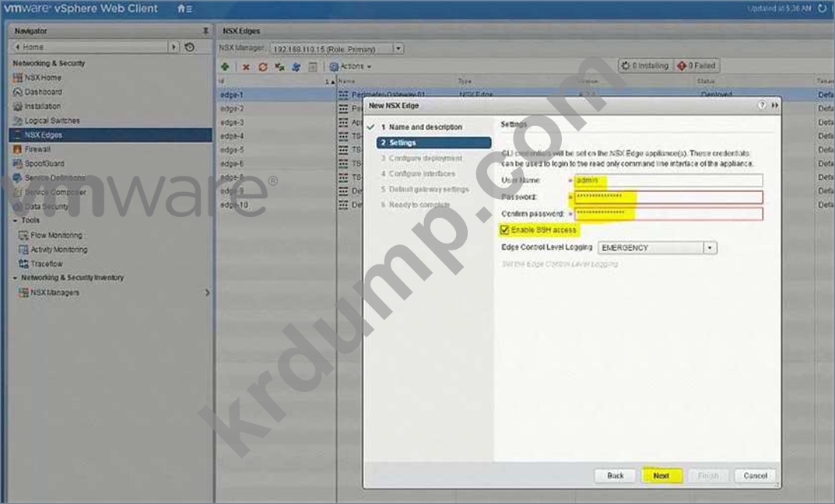The width and height of the screenshot is (835, 504).
Task: Click the User Name input field
Action: [668, 180]
